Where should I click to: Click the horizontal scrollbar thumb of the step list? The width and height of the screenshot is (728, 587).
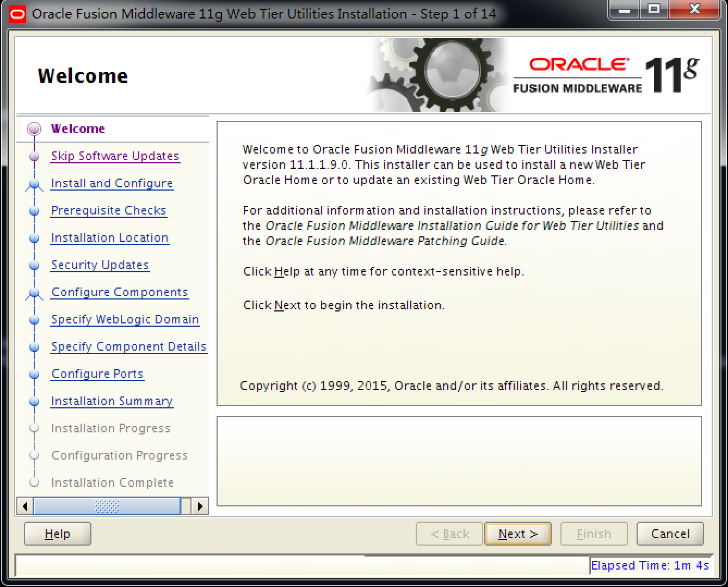tap(107, 506)
